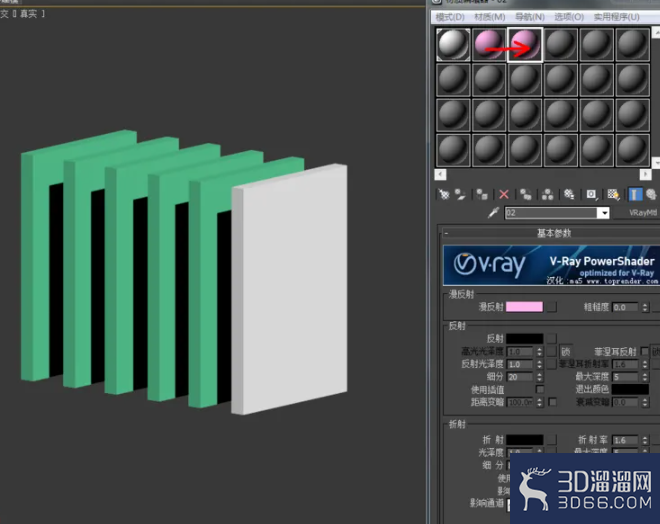Click the 细分 spinner arrows
660x524 pixels.
click(x=539, y=377)
